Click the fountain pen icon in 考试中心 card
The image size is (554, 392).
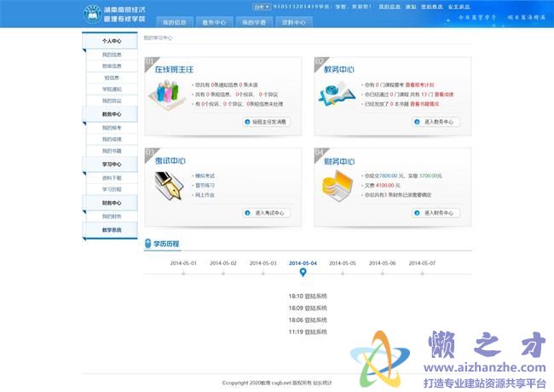pos(170,186)
